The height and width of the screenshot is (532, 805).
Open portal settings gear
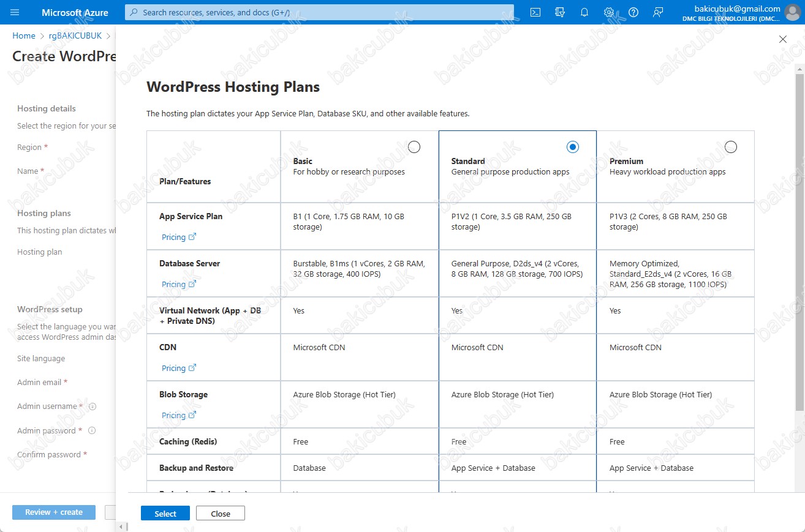click(x=609, y=12)
